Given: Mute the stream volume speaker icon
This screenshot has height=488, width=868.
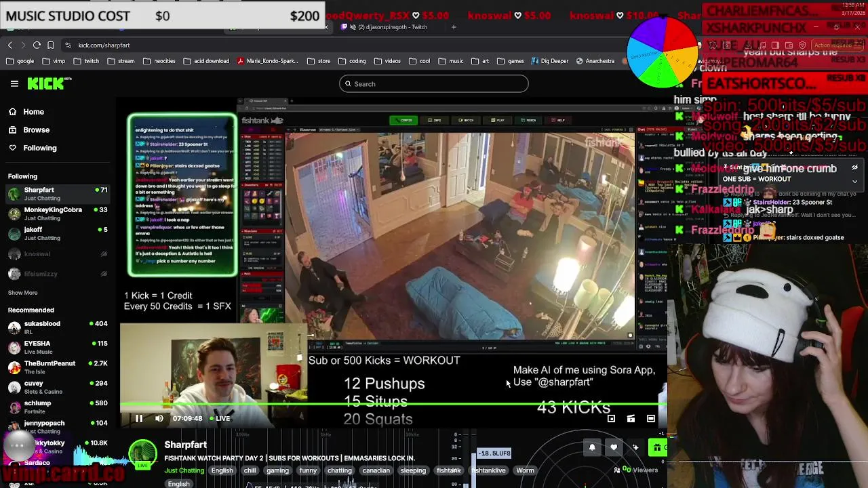Looking at the screenshot, I should pos(159,418).
